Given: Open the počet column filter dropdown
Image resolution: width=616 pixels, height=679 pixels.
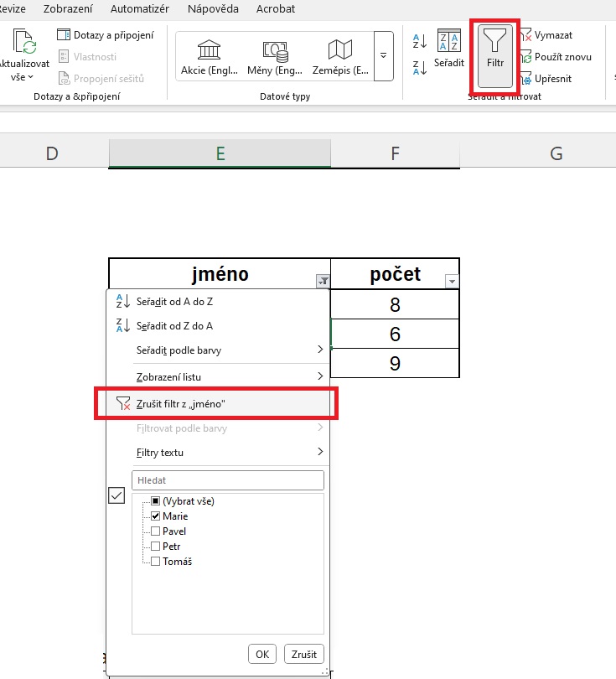Looking at the screenshot, I should point(452,282).
